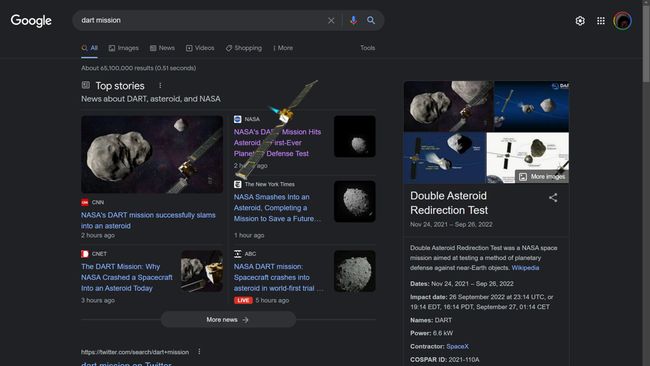Image resolution: width=650 pixels, height=366 pixels.
Task: Click the More news button
Action: [x=228, y=320]
